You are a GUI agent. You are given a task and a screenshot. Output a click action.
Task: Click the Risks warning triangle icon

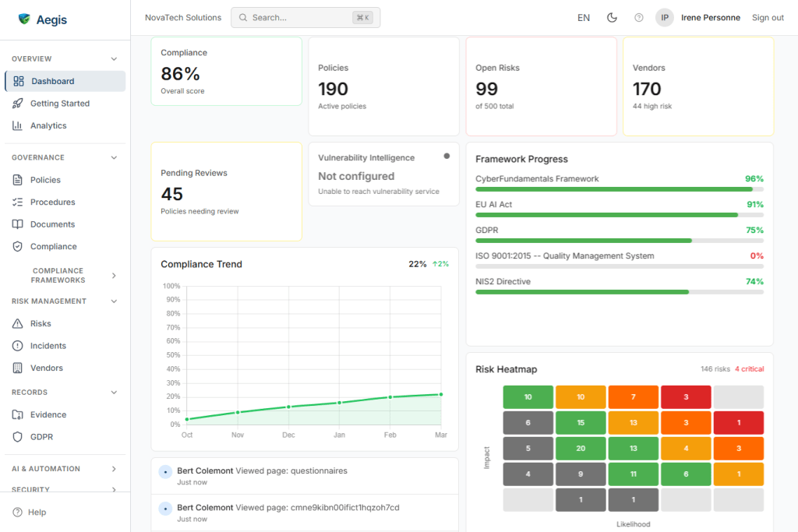coord(18,323)
